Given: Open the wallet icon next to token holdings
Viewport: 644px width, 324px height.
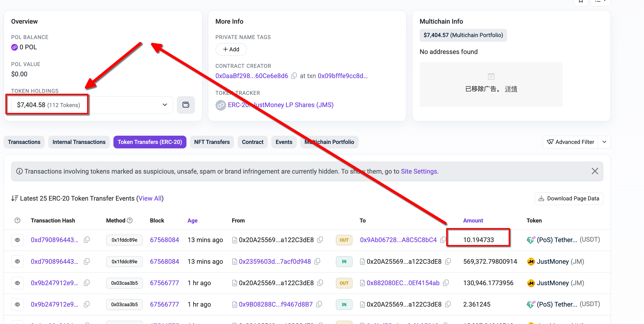Looking at the screenshot, I should (x=186, y=105).
